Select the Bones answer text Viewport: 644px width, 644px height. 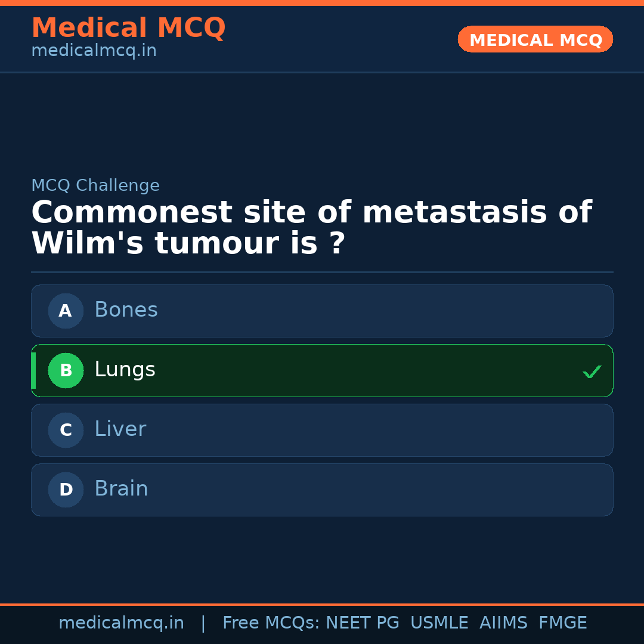tap(126, 310)
